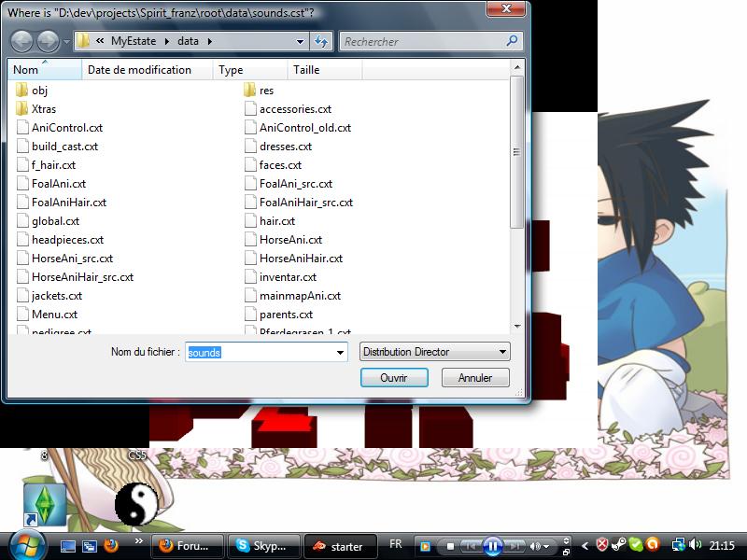Viewport: 747px width, 560px height.
Task: Open the address bar previous locations dropdown
Action: (x=300, y=41)
